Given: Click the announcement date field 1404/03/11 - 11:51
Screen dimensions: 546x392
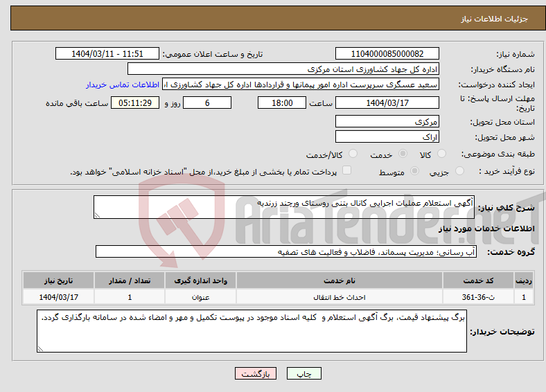Looking at the screenshot, I should (x=107, y=53).
